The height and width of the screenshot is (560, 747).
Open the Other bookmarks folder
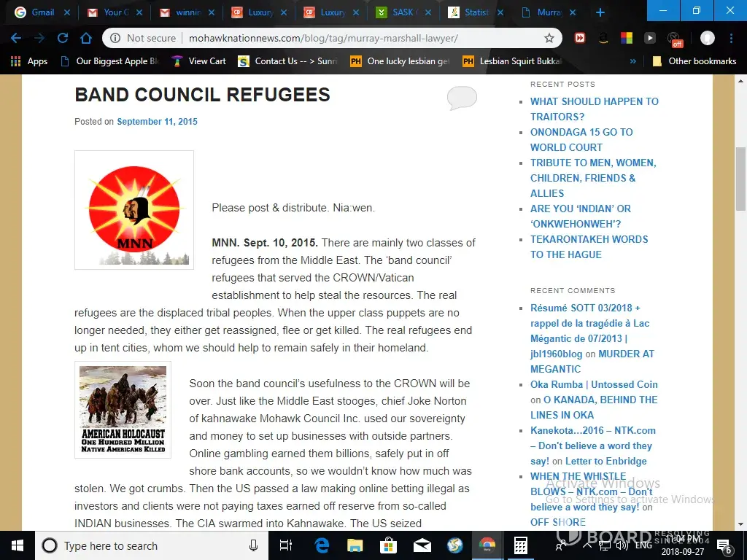694,61
